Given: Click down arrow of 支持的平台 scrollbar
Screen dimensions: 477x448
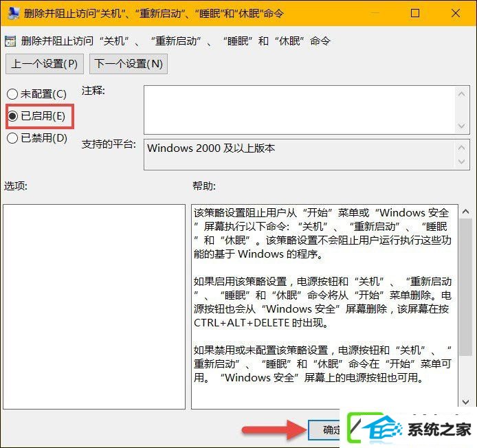Looking at the screenshot, I should pos(461,161).
